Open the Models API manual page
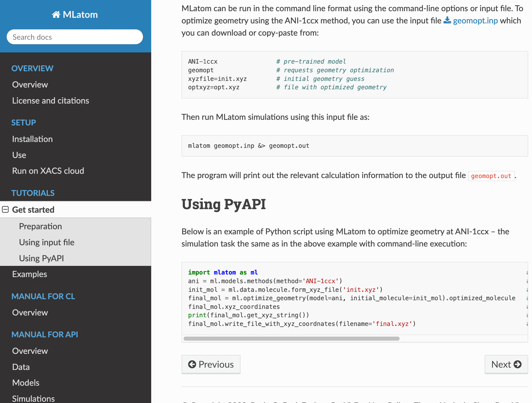Viewport: 532px width, 403px height. [x=26, y=383]
